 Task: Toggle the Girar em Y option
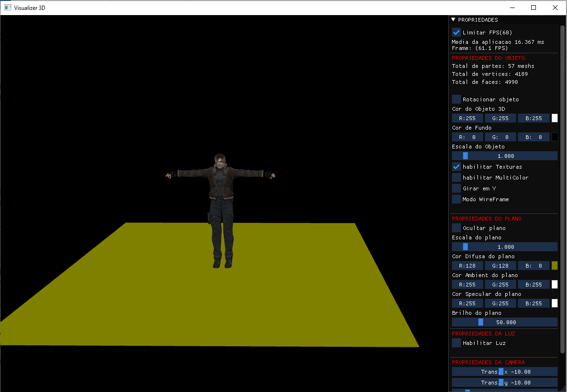pyautogui.click(x=456, y=188)
